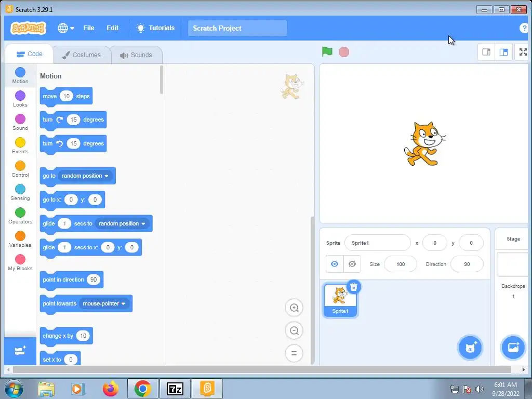Open Firefox from the taskbar
The height and width of the screenshot is (399, 532).
point(111,389)
